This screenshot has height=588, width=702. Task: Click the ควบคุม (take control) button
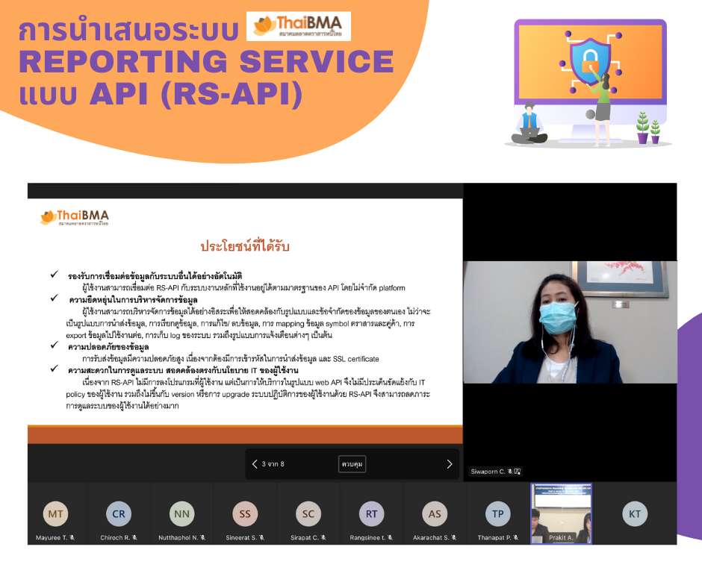(x=352, y=463)
